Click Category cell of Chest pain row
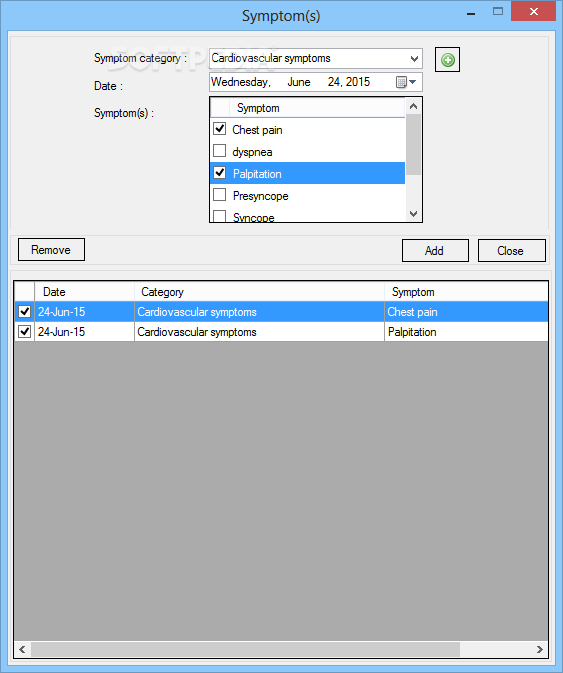Screen dimensions: 563x673 [259, 312]
